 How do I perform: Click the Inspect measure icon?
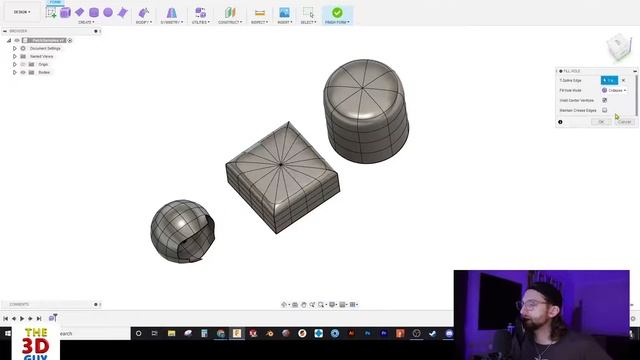260,13
